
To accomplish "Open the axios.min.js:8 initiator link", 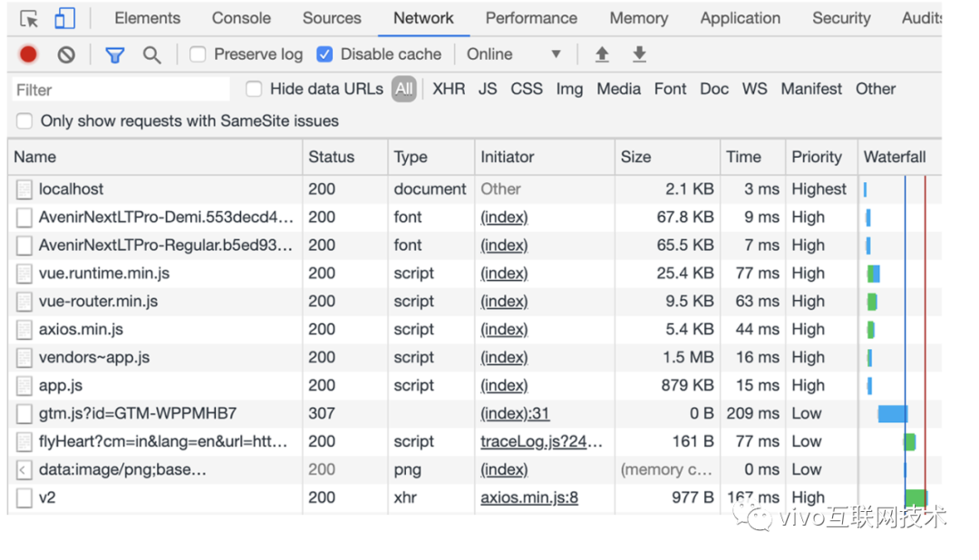I will point(529,497).
